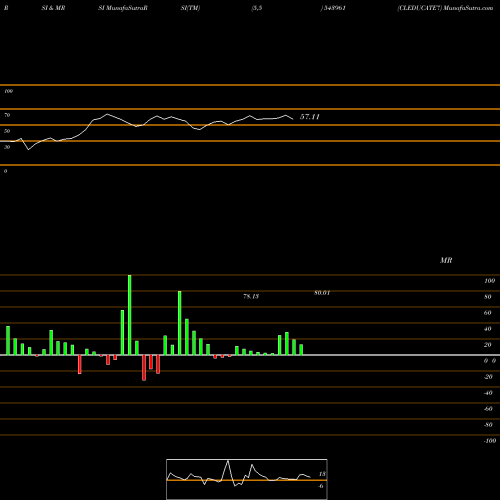Click the 'SI & MR' header label

(53, 8)
